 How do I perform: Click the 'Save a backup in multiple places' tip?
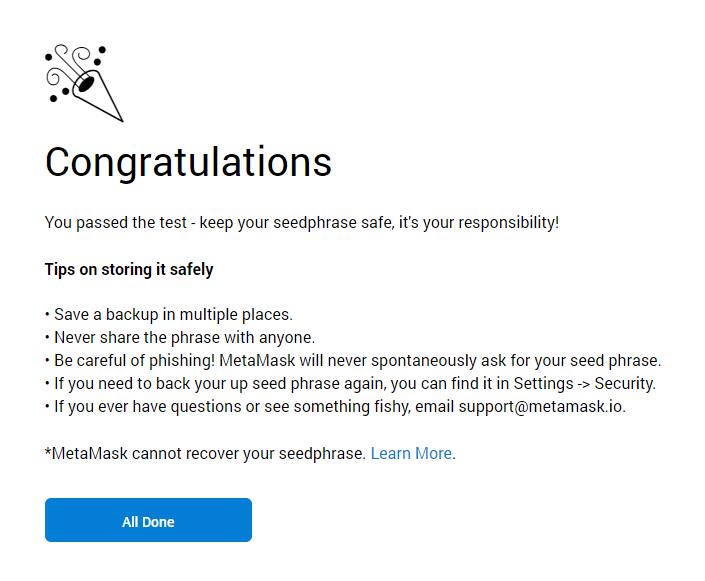coord(173,314)
